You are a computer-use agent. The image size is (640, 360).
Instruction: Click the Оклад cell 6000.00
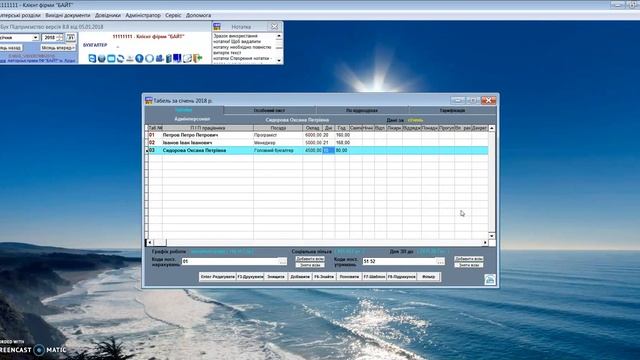point(313,135)
